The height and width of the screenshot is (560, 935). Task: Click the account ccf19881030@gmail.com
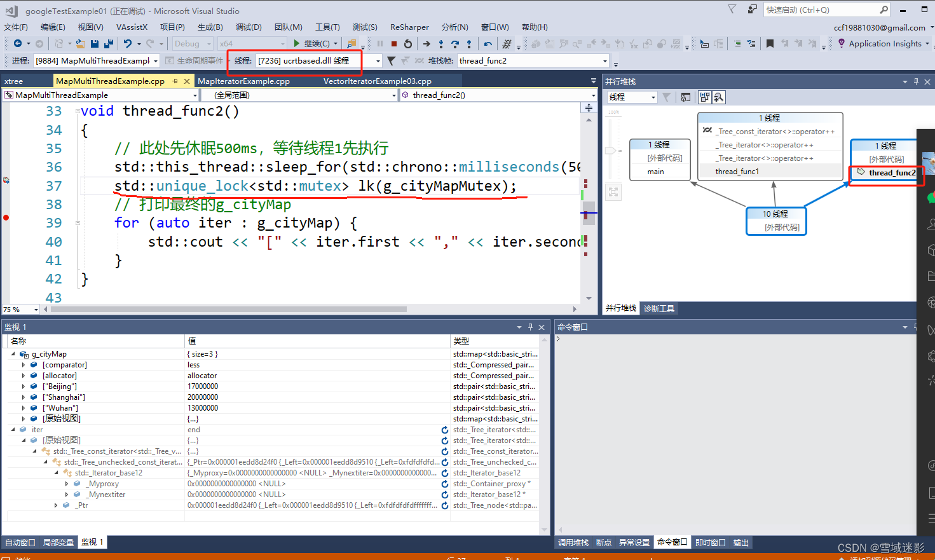coord(880,27)
